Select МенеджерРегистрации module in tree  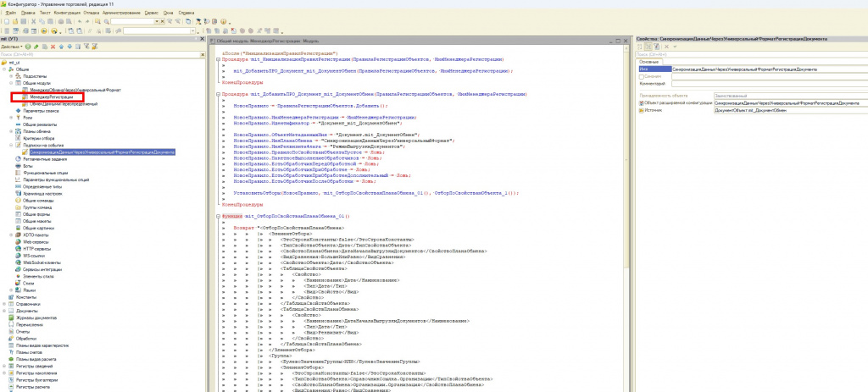point(51,97)
